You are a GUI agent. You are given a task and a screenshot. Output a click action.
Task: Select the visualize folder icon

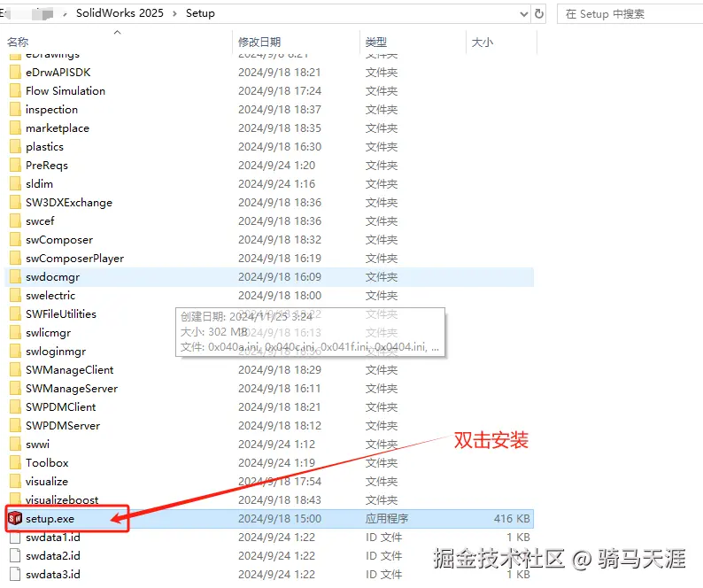15,482
